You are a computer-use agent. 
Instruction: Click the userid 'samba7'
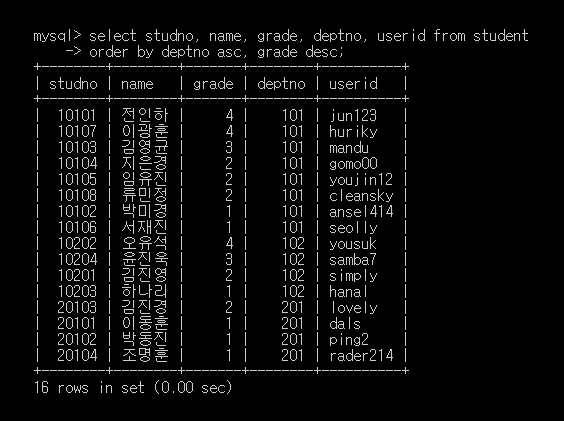point(353,259)
